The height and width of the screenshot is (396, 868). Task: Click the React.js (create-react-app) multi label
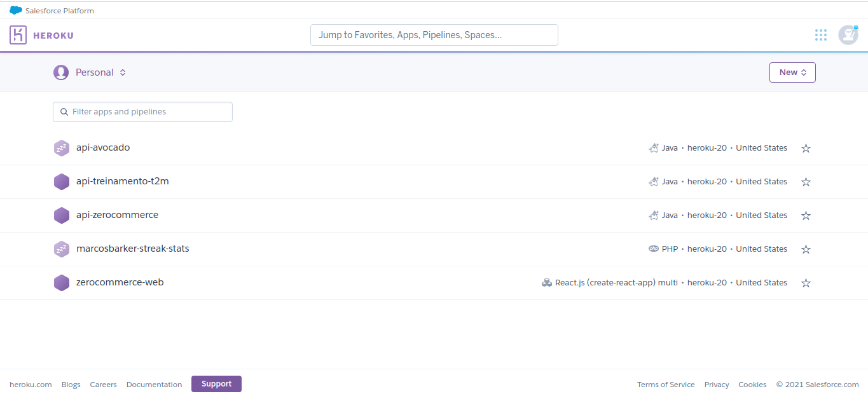[x=616, y=283]
